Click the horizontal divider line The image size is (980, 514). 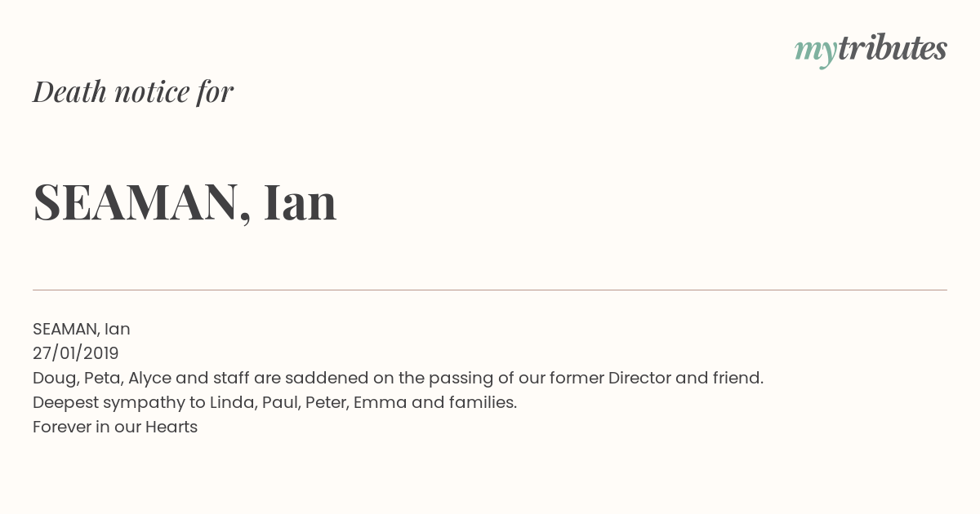pyautogui.click(x=490, y=290)
